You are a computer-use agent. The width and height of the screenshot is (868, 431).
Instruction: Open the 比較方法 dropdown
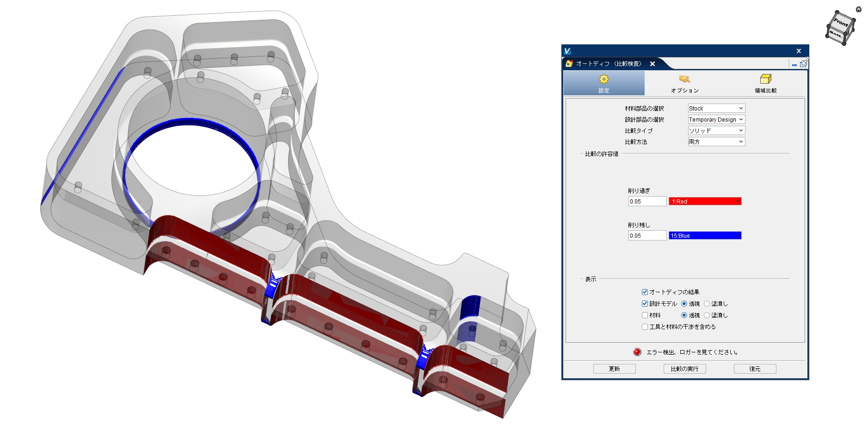click(716, 142)
